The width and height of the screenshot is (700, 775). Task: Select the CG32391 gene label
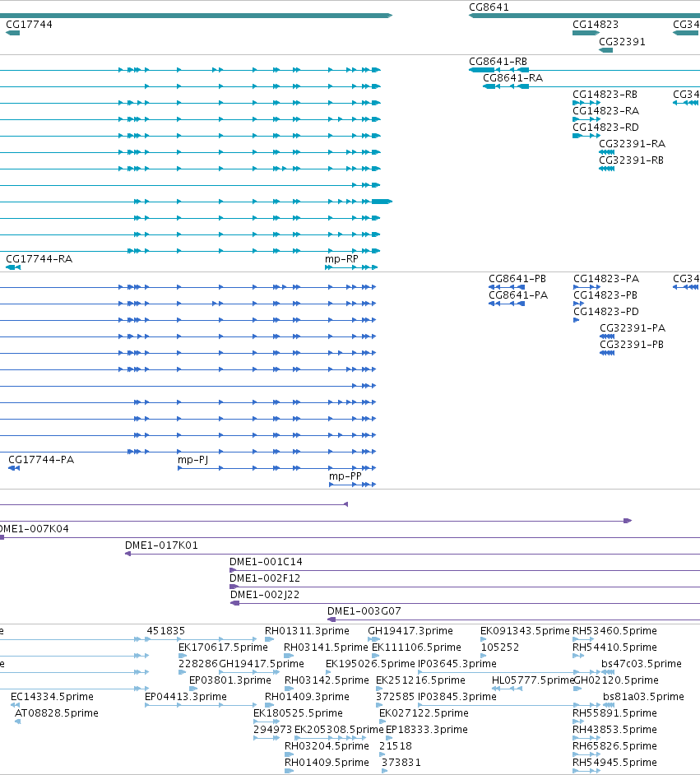pos(622,41)
